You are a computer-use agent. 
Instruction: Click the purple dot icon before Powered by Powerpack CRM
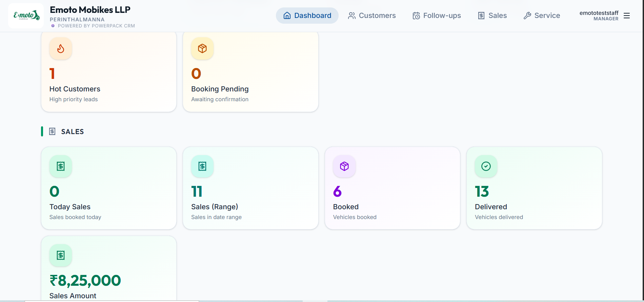(53, 26)
